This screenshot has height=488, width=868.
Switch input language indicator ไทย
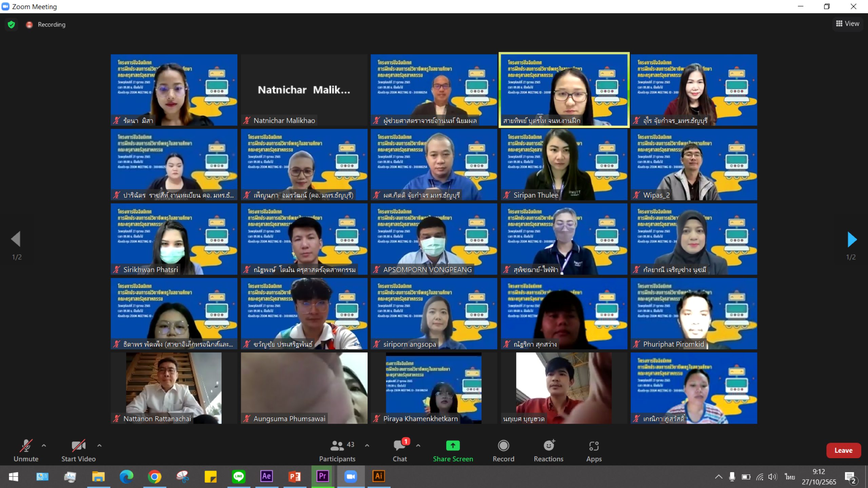[790, 477]
